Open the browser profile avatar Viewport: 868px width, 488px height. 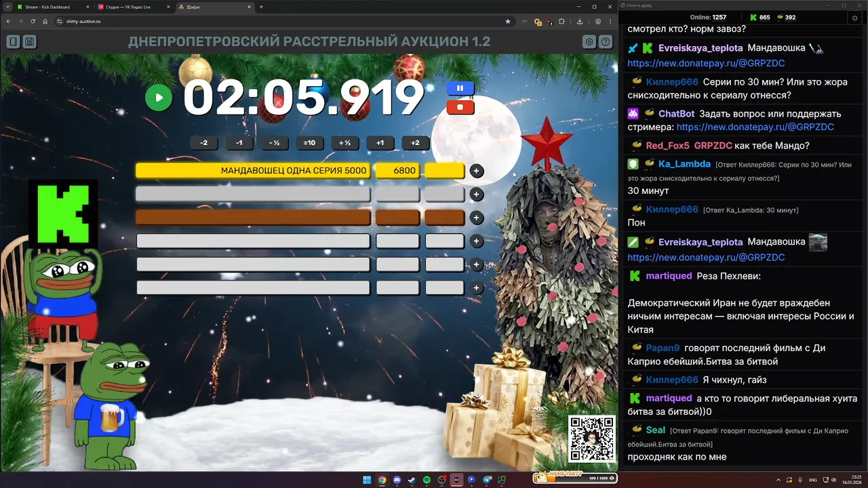[x=597, y=21]
